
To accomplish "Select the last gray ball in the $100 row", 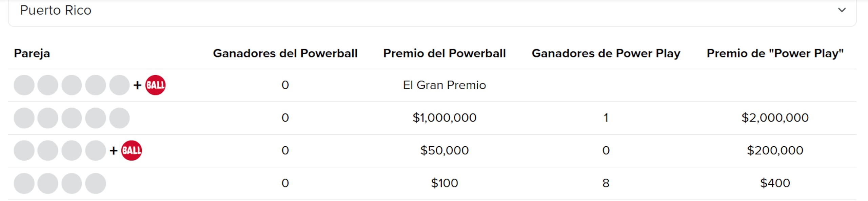I will coord(95,183).
